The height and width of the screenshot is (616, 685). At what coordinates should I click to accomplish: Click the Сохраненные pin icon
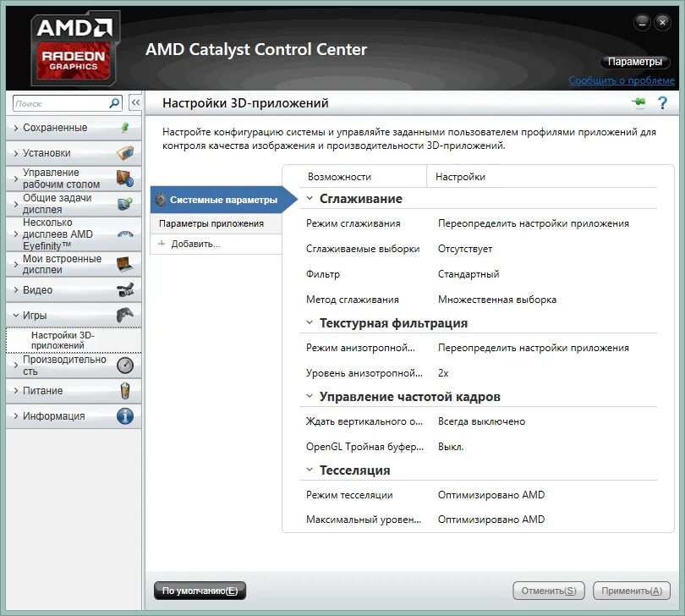(x=125, y=127)
